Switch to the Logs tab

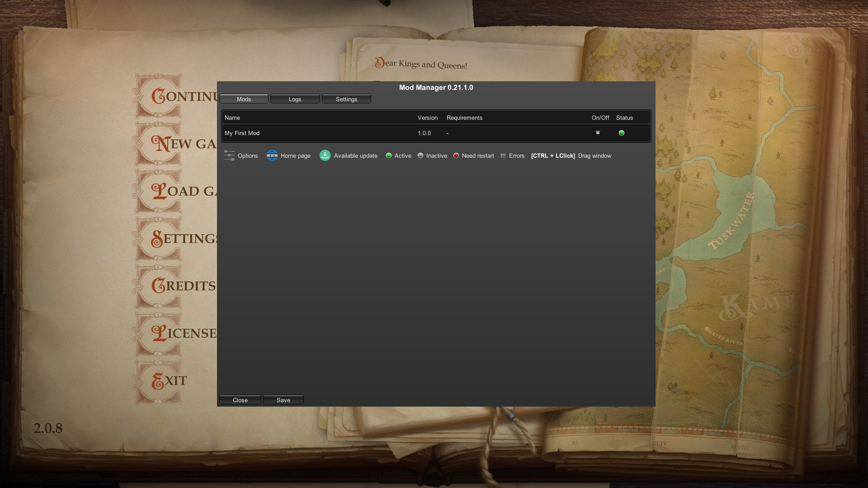coord(295,99)
